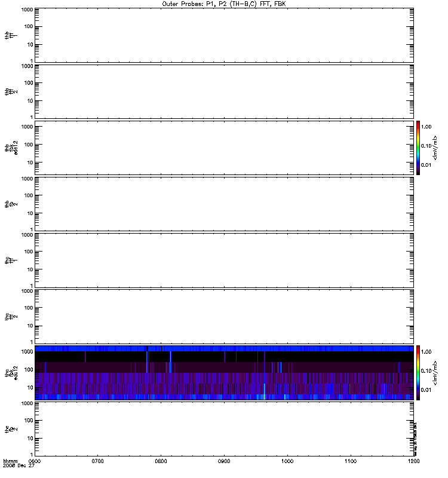Click the "100" y-axis label of thb fbk edc12 panel
The width and height of the screenshot is (448, 478).
[29, 145]
